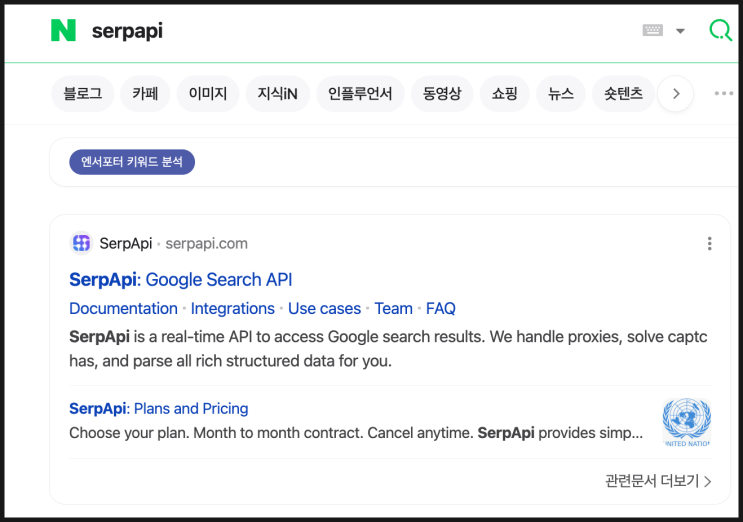Switch to the 지식iN tab
The image size is (743, 522).
coord(278,93)
